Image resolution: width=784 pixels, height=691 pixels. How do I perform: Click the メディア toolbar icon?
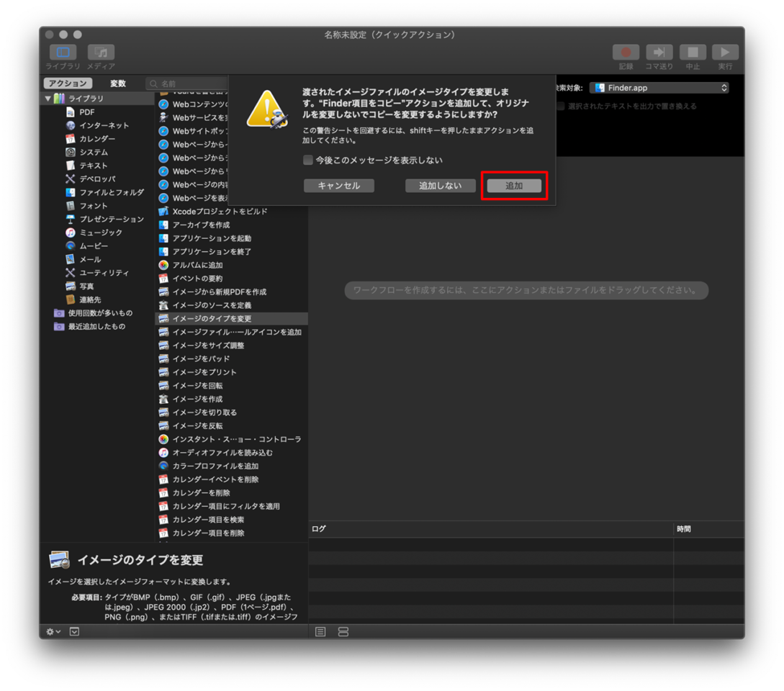101,53
